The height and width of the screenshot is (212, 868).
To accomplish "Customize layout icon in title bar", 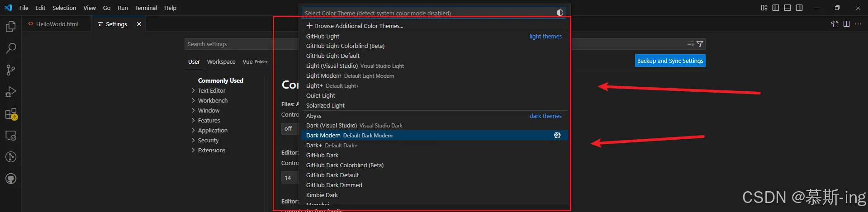I will pyautogui.click(x=764, y=8).
